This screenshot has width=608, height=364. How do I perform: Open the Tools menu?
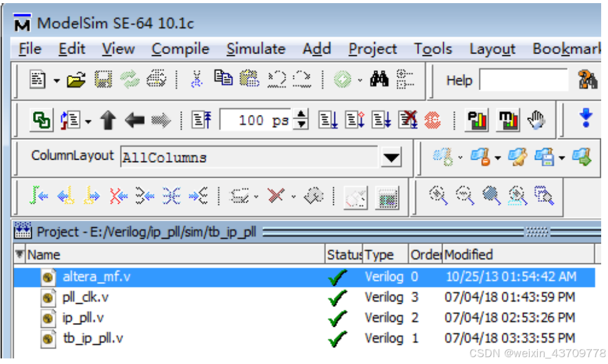coord(433,49)
